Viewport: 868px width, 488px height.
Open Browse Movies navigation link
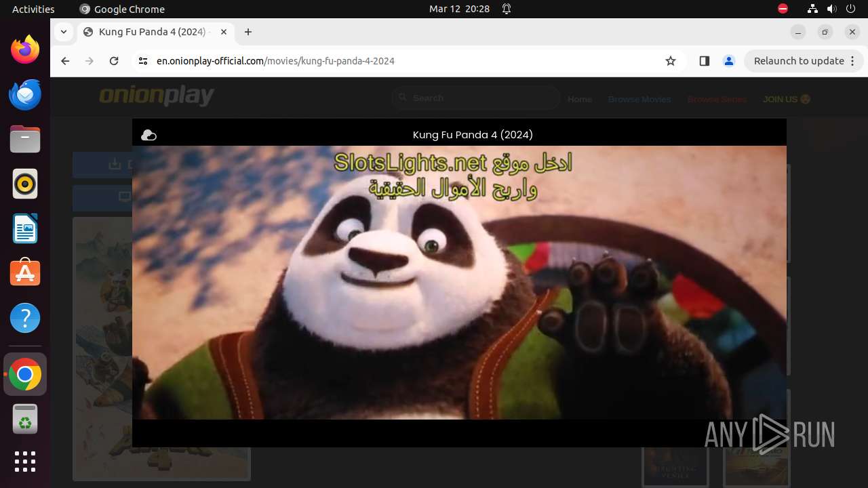(x=639, y=99)
